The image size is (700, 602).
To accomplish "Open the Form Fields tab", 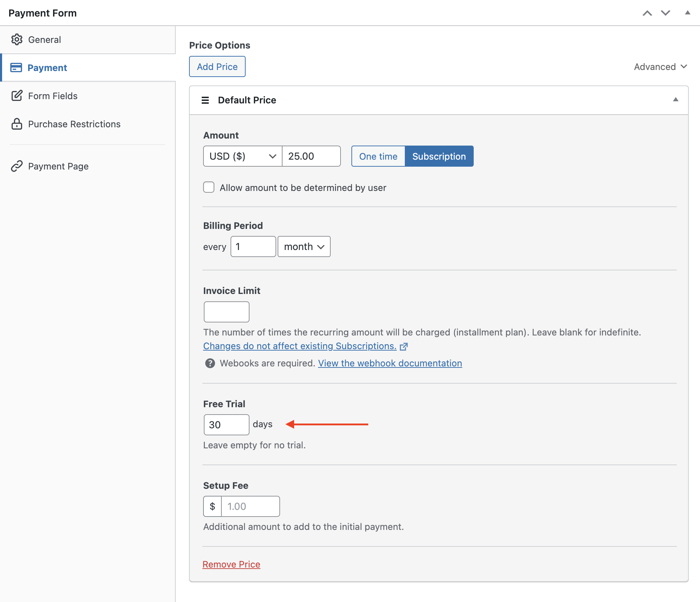I will click(53, 96).
